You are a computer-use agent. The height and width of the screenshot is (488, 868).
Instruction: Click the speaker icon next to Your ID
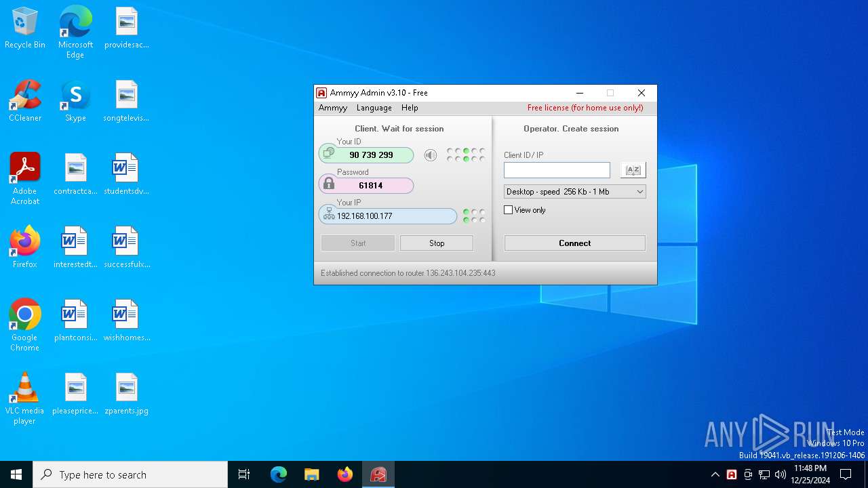(430, 155)
